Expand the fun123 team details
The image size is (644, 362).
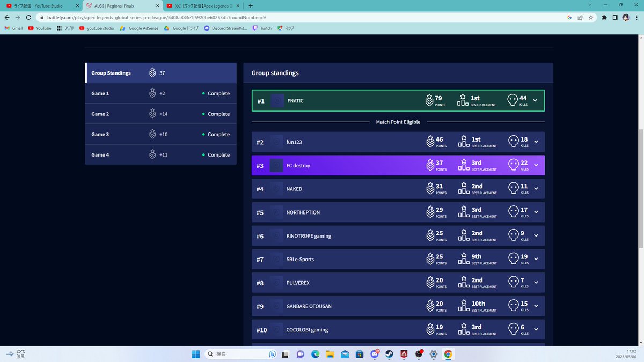[x=536, y=142]
